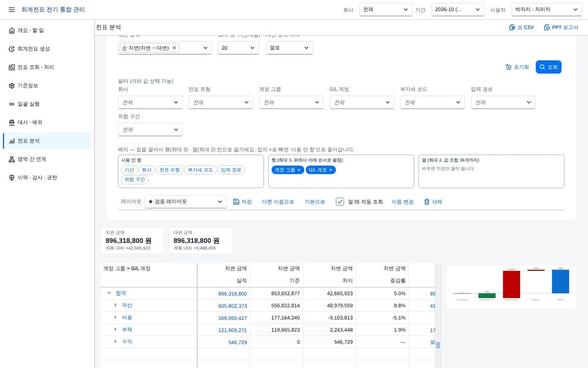Screen dimensions: 588x368
Task: Open the 부가세 코드 filter dropdown
Action: [432, 103]
